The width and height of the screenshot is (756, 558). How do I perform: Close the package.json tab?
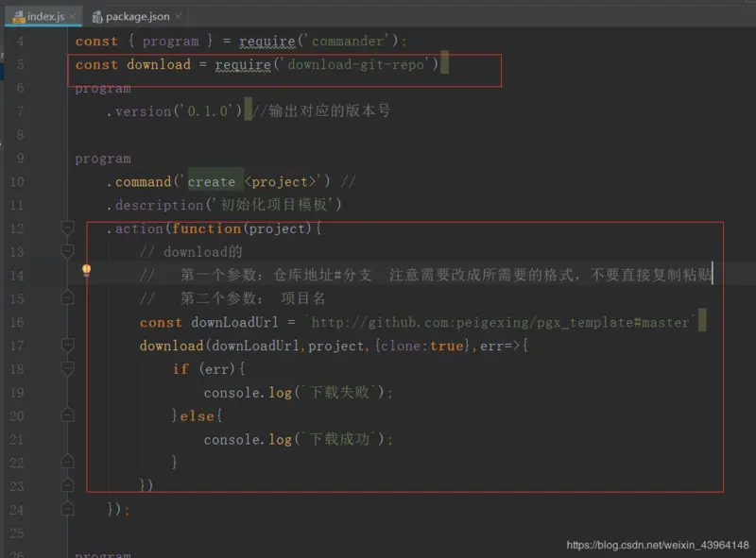[179, 16]
